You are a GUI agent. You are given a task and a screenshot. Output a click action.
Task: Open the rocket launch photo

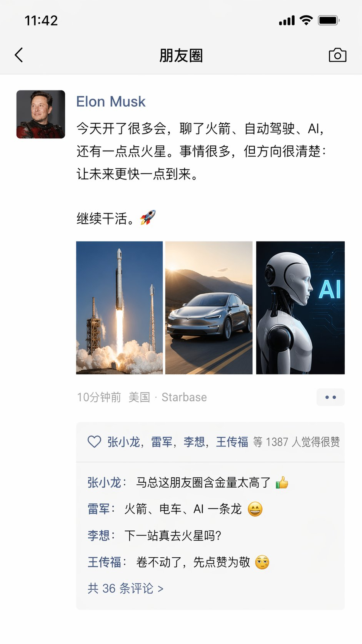point(119,308)
